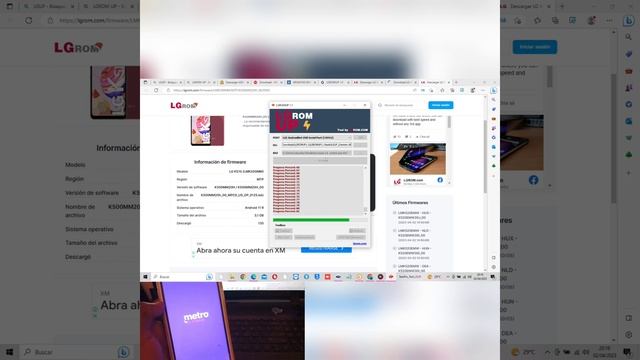The width and height of the screenshot is (640, 360).
Task: Click the sidebar settings gear at bottom-right
Action: (x=629, y=335)
